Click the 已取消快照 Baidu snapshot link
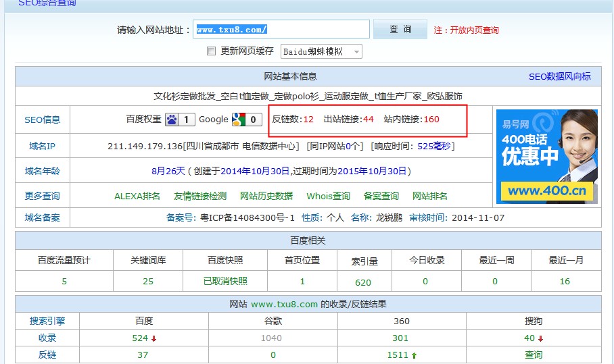The width and height of the screenshot is (614, 364). [x=225, y=281]
